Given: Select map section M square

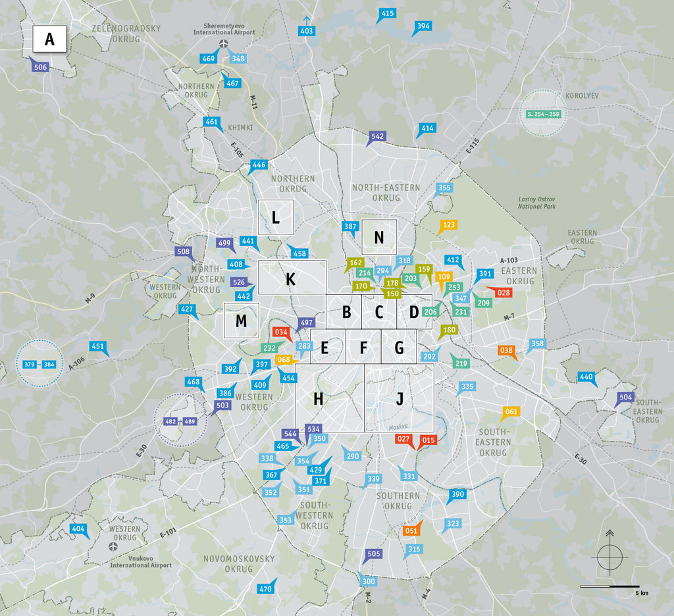Looking at the screenshot, I should pyautogui.click(x=241, y=321).
